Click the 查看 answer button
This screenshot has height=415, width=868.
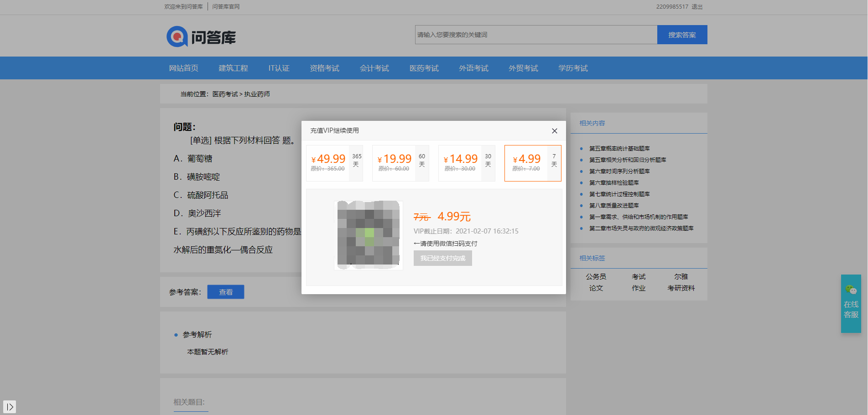pos(226,292)
